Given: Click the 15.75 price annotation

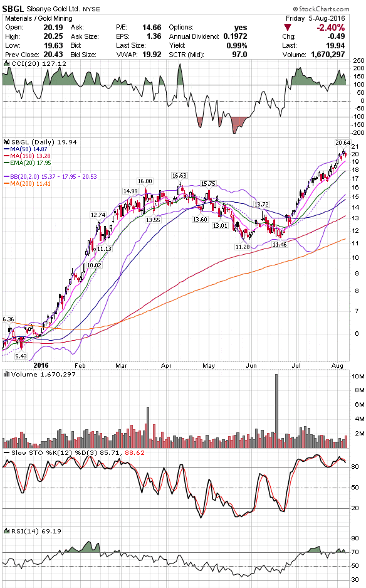Looking at the screenshot, I should [x=208, y=184].
